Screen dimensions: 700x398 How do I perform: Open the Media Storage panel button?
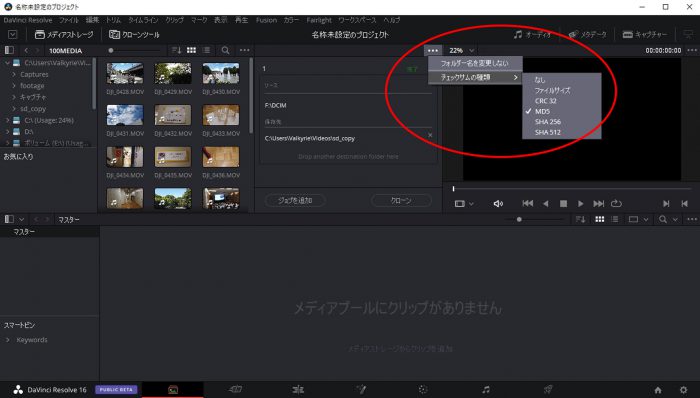pyautogui.click(x=64, y=34)
